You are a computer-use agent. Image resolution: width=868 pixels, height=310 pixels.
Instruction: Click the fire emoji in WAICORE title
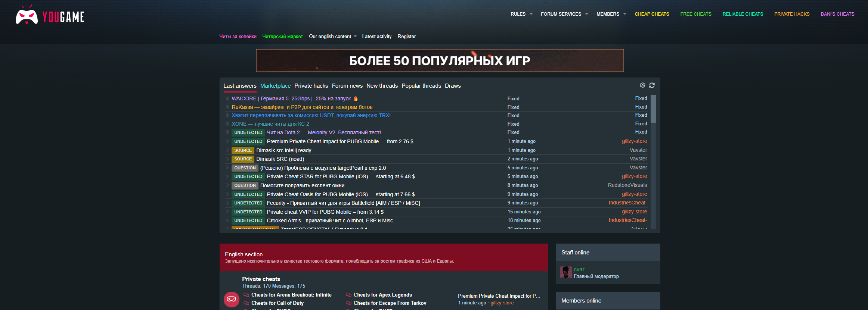[x=356, y=98]
